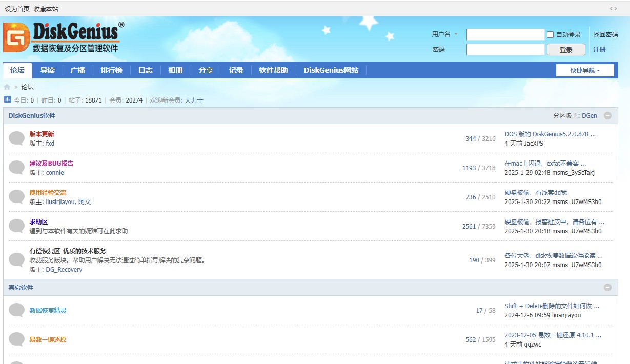The image size is (630, 364).
Task: Open the 找回密码 link
Action: pyautogui.click(x=605, y=35)
